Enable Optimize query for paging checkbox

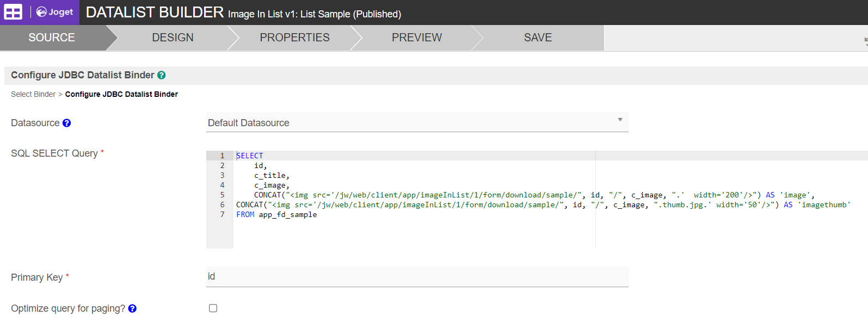pos(213,308)
